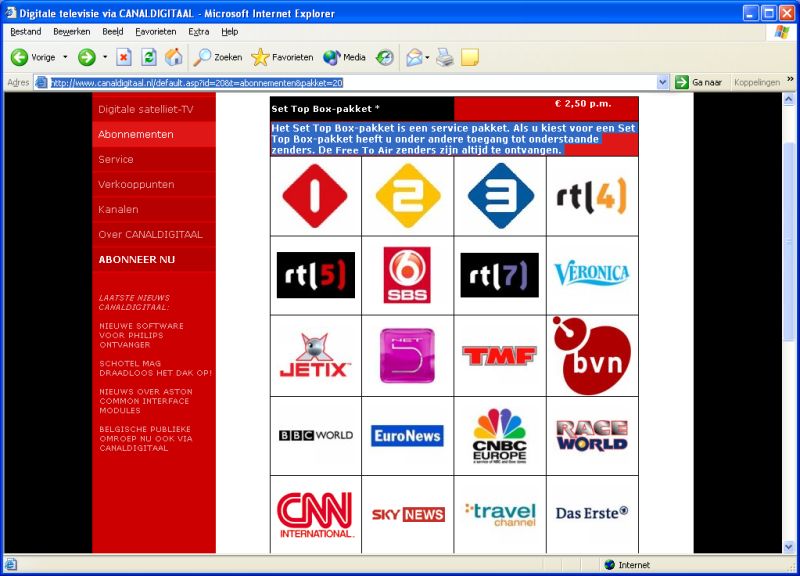Click the Print toolbar icon
The height and width of the screenshot is (576, 800).
point(445,57)
